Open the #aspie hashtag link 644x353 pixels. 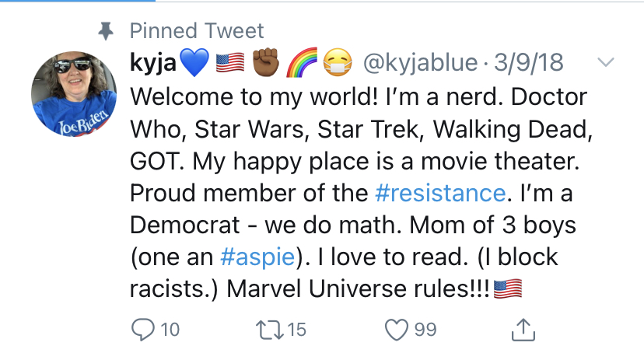coord(257,257)
